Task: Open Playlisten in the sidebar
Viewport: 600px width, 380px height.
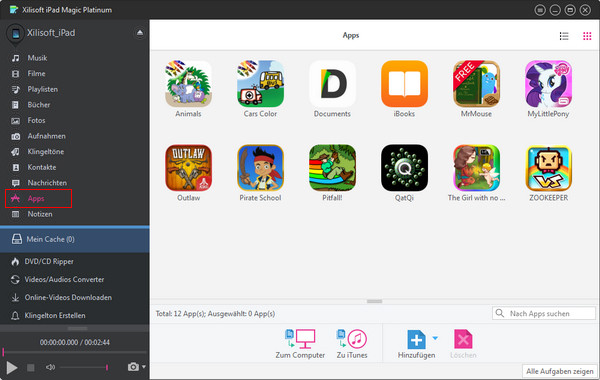Action: [x=42, y=89]
